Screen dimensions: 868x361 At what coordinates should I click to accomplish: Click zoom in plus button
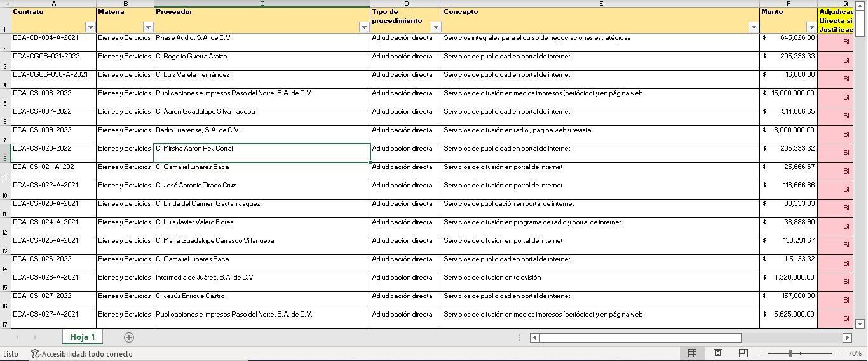[x=837, y=353]
